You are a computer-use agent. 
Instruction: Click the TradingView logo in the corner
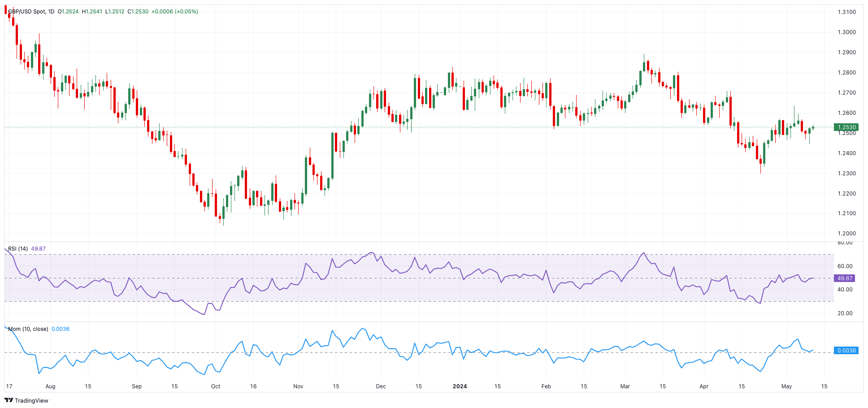26,400
